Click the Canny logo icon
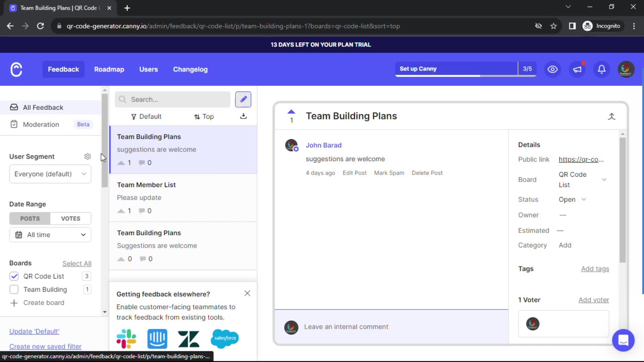Image resolution: width=644 pixels, height=362 pixels. tap(16, 69)
